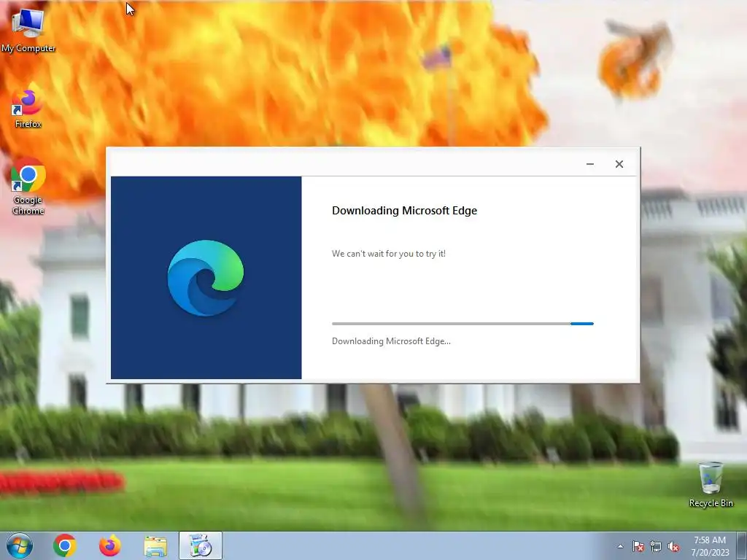Image resolution: width=747 pixels, height=560 pixels.
Task: Open Windows Explorer from the taskbar
Action: click(x=155, y=546)
